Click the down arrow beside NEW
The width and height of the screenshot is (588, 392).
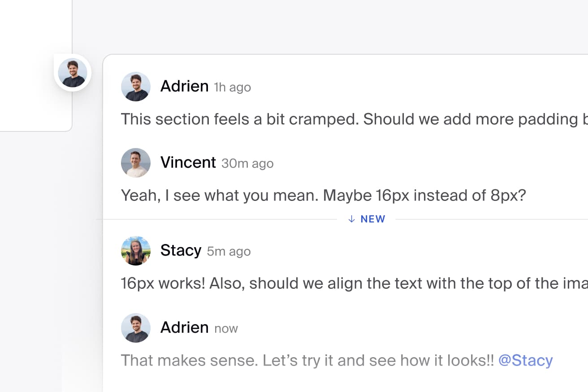click(352, 219)
